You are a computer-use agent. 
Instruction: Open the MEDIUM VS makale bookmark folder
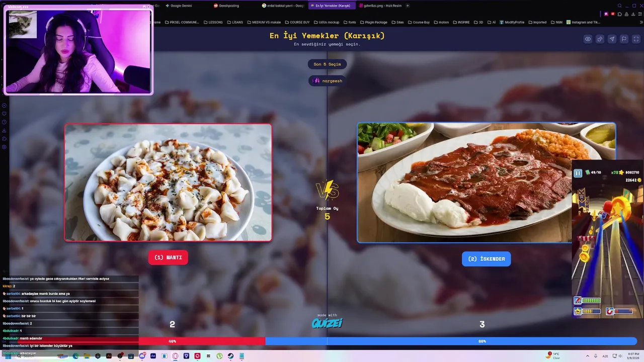[264, 22]
